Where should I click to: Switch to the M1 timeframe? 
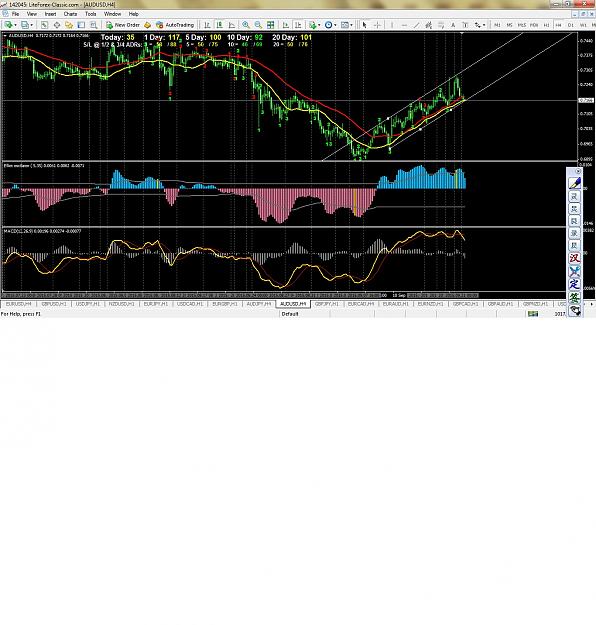[497, 25]
